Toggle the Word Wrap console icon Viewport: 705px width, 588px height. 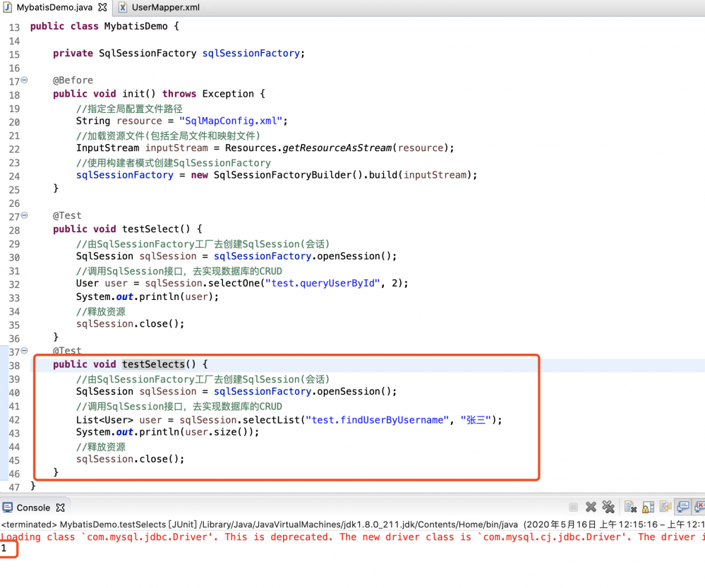[x=665, y=507]
